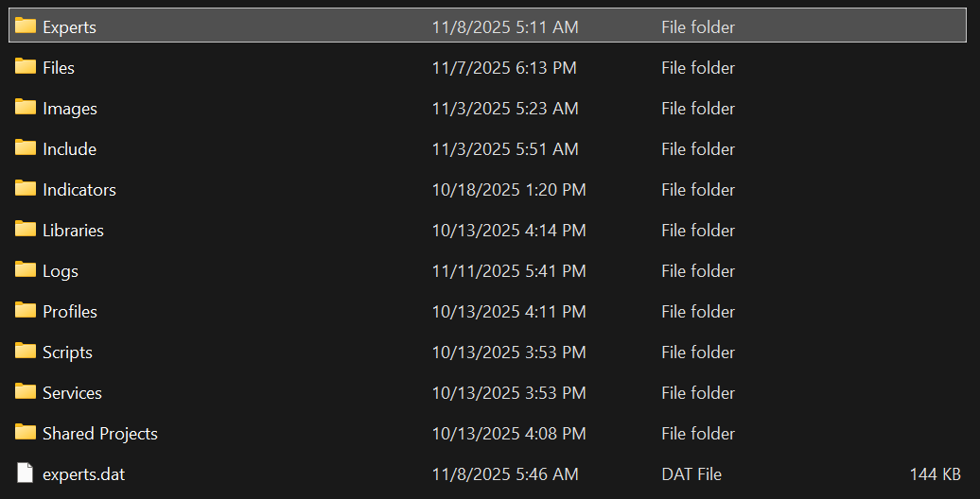Click the experts.dat file name
Viewport: 980px width, 499px height.
point(83,473)
